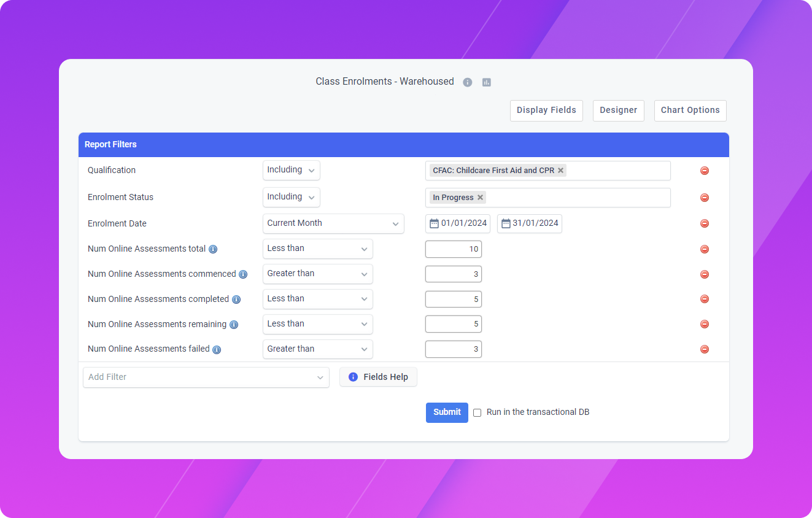
Task: Click the info icon for Num Online Assessments total
Action: coord(213,249)
